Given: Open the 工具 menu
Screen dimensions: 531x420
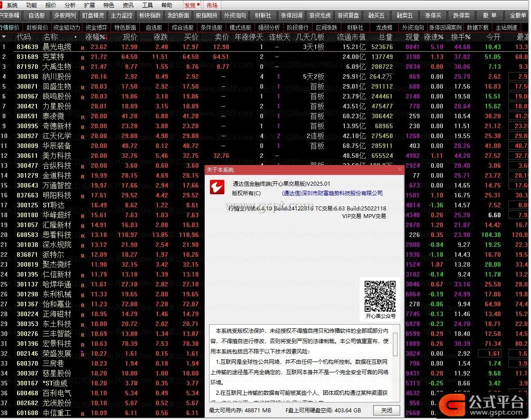Looking at the screenshot, I should coord(147,5).
